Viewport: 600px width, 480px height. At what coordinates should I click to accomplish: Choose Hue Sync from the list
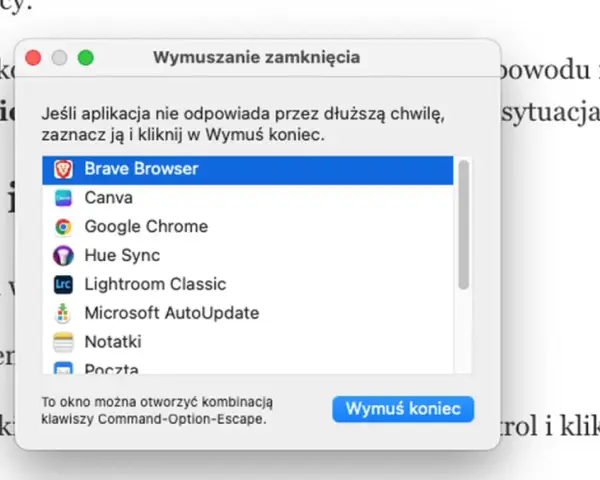pyautogui.click(x=248, y=256)
